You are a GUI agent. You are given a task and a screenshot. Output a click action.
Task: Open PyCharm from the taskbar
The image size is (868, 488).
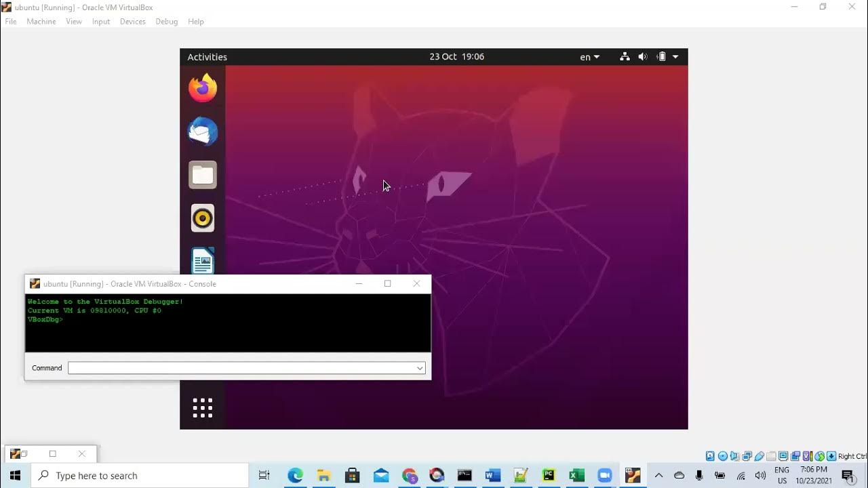click(549, 476)
